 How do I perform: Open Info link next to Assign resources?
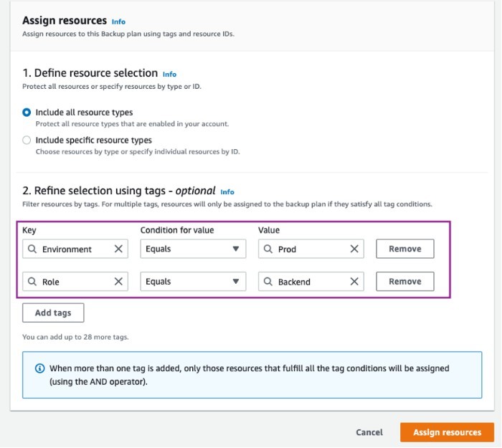118,22
